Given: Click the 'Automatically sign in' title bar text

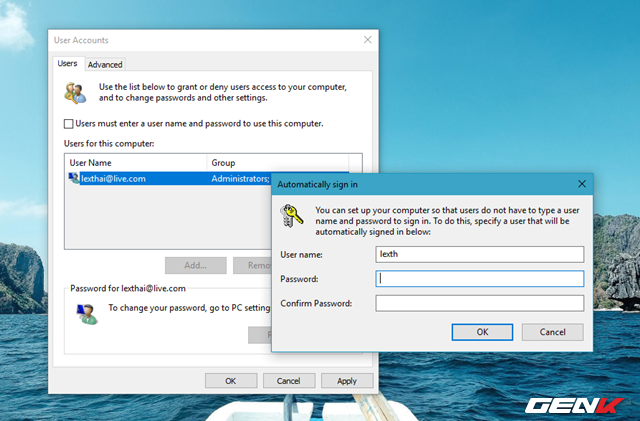Looking at the screenshot, I should pos(317,185).
